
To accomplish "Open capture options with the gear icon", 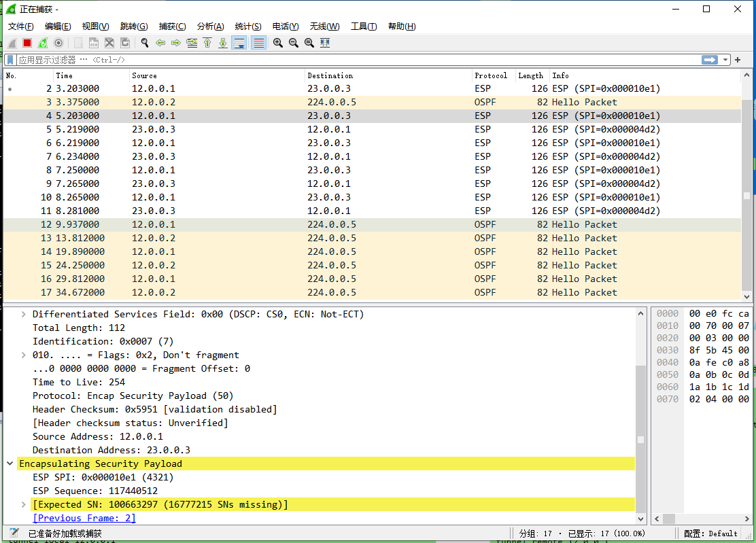I will pos(58,42).
